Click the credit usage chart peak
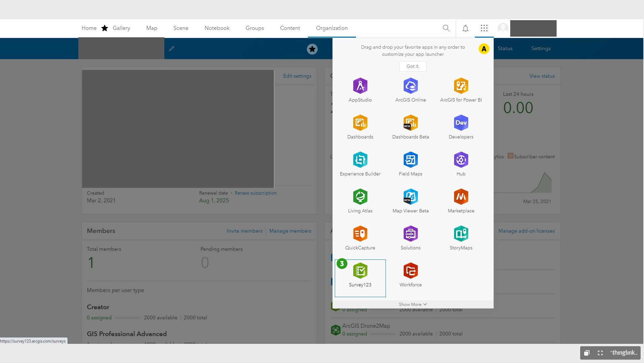This screenshot has width=644, height=363. 545,173
